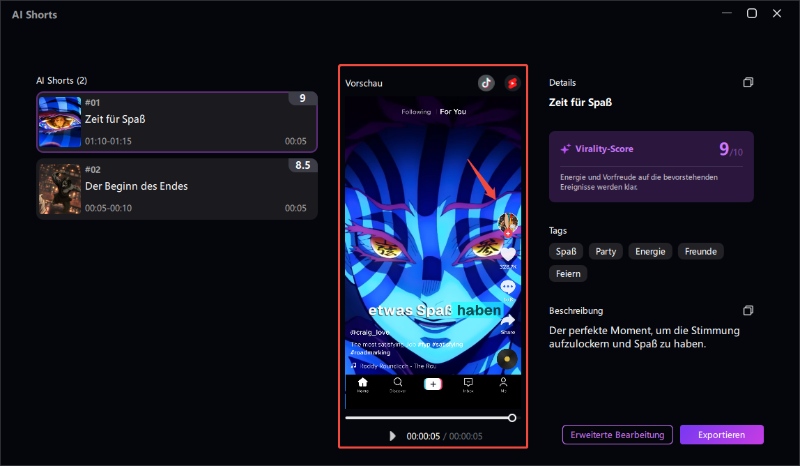This screenshot has height=466, width=800.
Task: Click the score badge 9 on #01
Action: [303, 98]
